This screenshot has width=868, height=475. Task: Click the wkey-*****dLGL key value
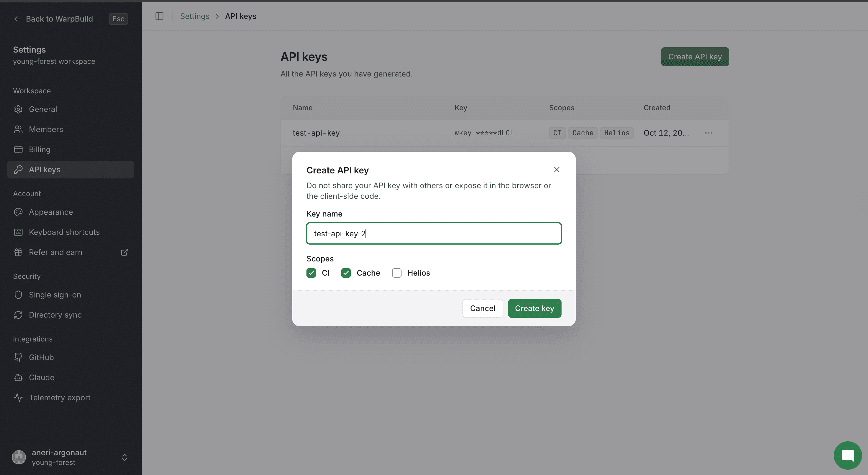tap(484, 133)
